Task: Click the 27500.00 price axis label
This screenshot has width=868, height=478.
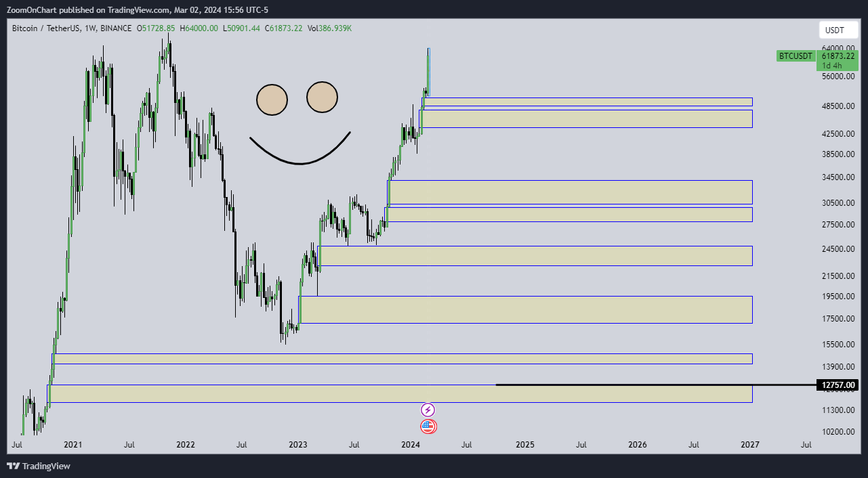Action: pos(838,225)
